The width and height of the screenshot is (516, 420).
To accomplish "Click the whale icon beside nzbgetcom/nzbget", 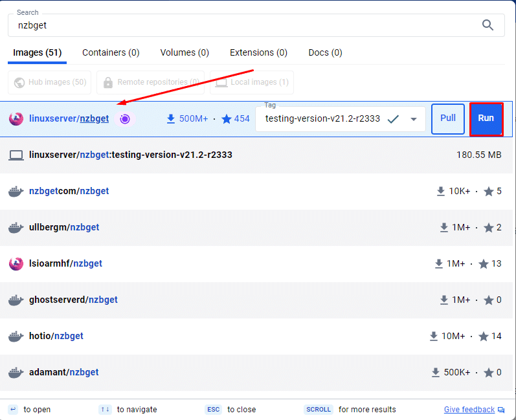I will pyautogui.click(x=16, y=192).
